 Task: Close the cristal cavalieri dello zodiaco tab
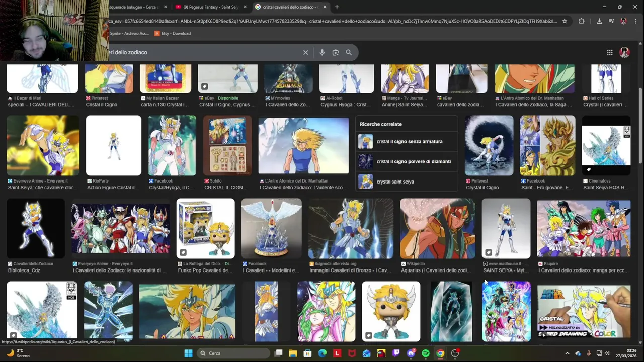pos(325,7)
